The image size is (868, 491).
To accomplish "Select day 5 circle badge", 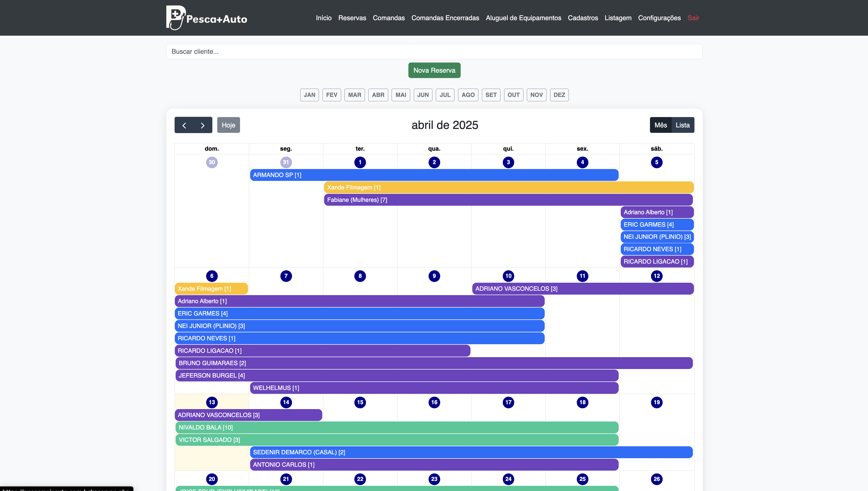I will point(656,162).
